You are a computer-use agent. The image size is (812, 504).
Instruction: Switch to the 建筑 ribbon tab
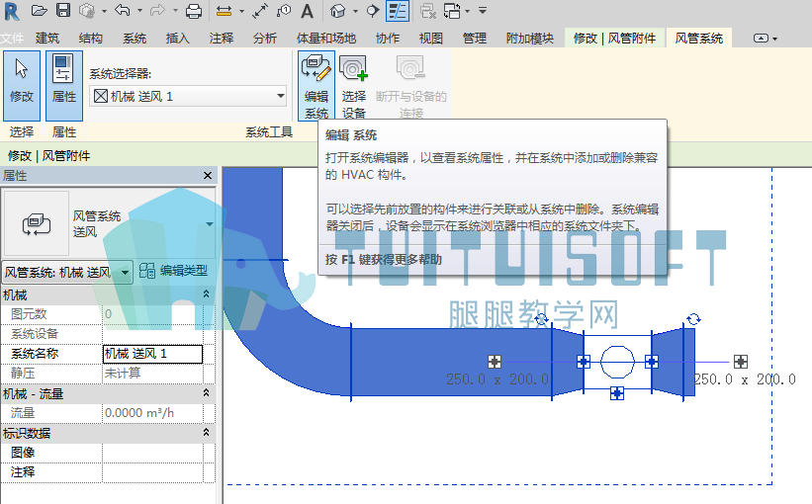pos(47,39)
